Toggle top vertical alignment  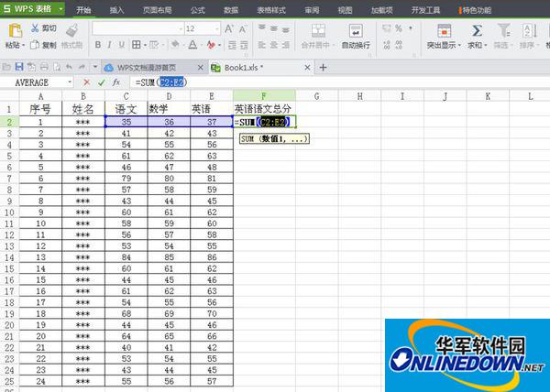pyautogui.click(x=261, y=28)
